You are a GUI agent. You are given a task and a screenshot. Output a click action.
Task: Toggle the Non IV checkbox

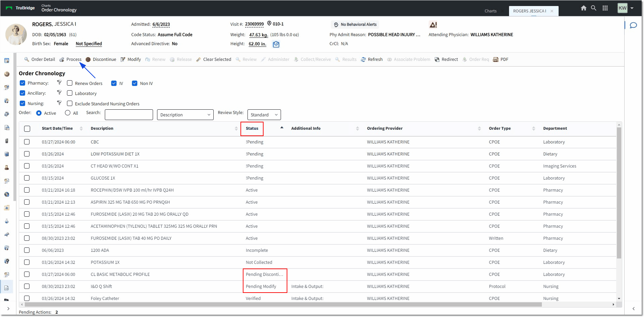point(135,83)
